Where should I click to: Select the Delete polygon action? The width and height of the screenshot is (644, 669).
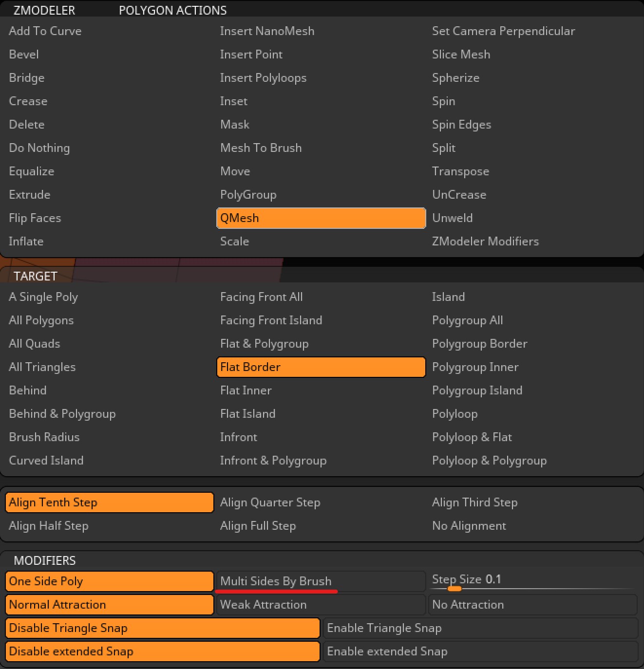coord(27,124)
